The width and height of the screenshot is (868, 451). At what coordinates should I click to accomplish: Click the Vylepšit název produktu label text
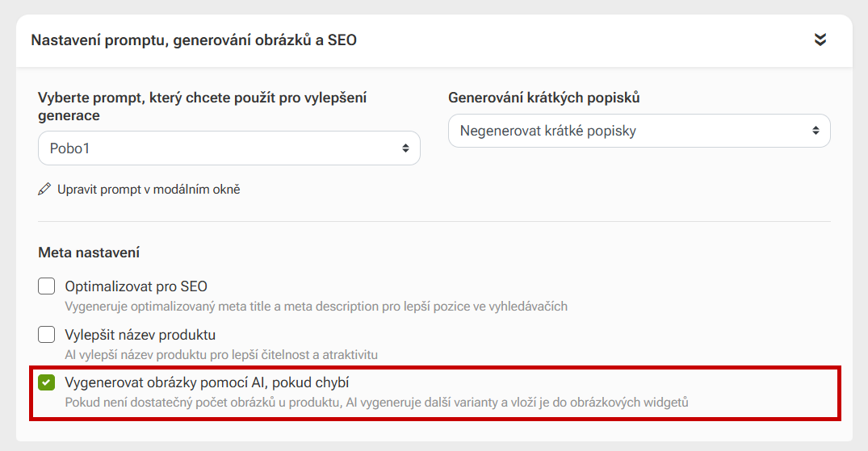(x=140, y=335)
